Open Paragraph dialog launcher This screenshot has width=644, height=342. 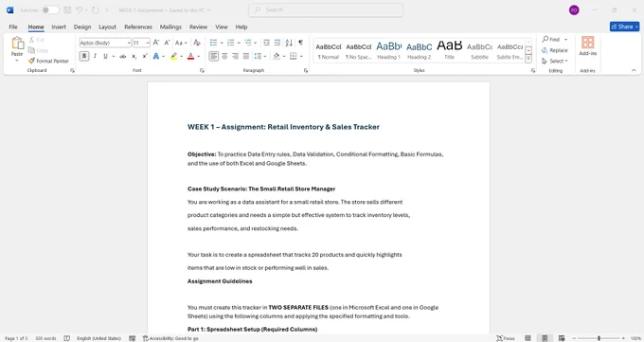[306, 71]
